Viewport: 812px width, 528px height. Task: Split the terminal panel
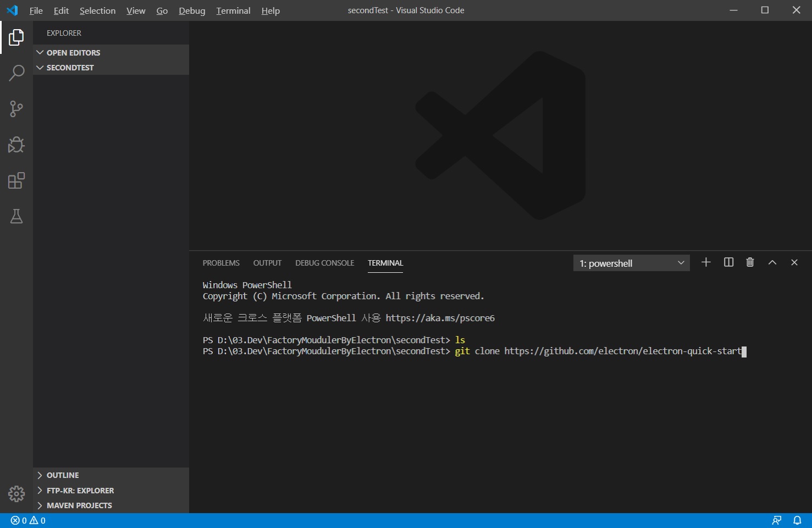[x=728, y=262]
